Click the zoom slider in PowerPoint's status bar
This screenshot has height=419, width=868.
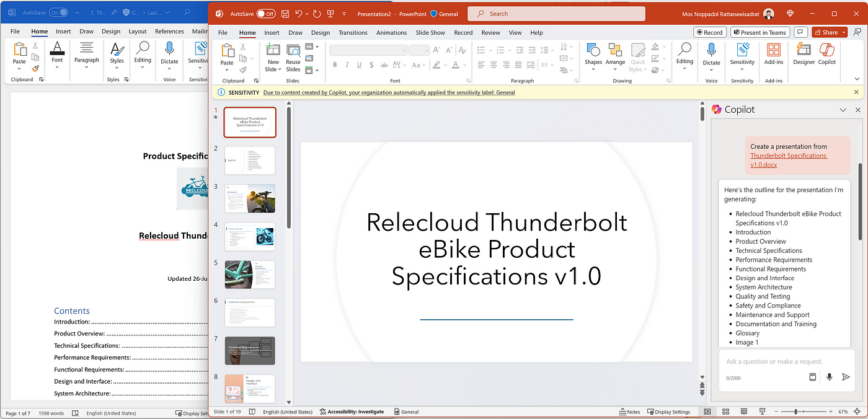coord(795,412)
